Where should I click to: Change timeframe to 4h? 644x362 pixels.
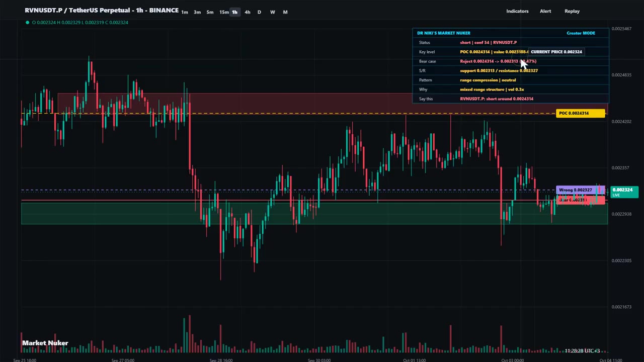pos(247,12)
